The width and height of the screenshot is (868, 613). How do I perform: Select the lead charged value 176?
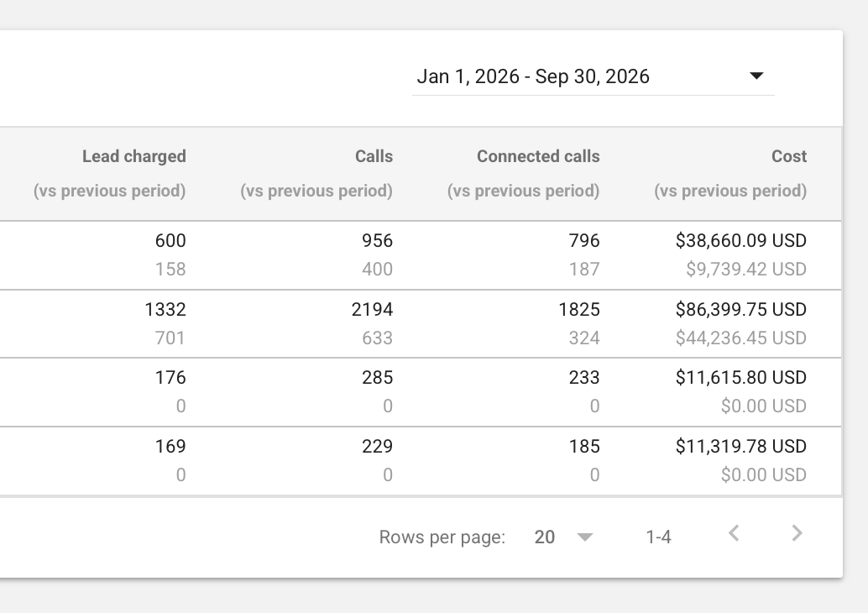tap(170, 377)
